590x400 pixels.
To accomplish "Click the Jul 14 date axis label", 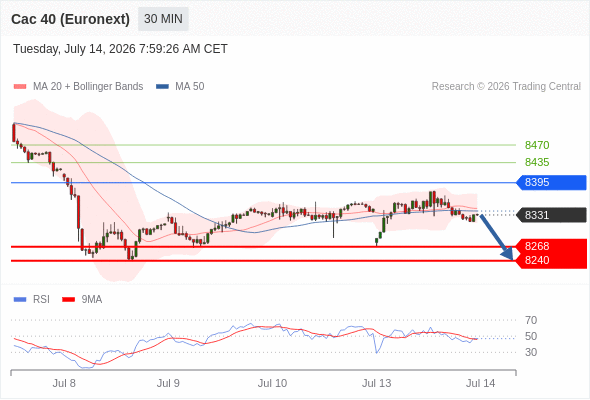I will [x=481, y=383].
